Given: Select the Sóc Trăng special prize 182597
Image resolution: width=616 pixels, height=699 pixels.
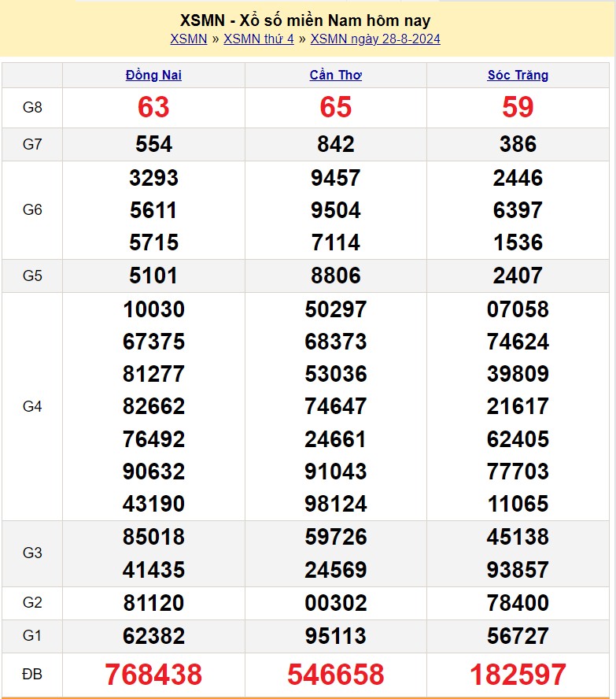Looking at the screenshot, I should [518, 675].
